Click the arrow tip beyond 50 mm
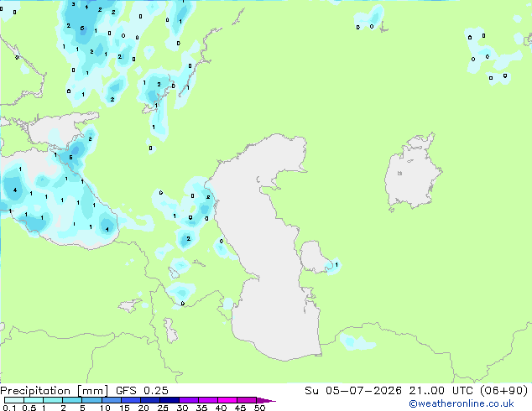Screen dimensions: 532x411 click(266, 400)
